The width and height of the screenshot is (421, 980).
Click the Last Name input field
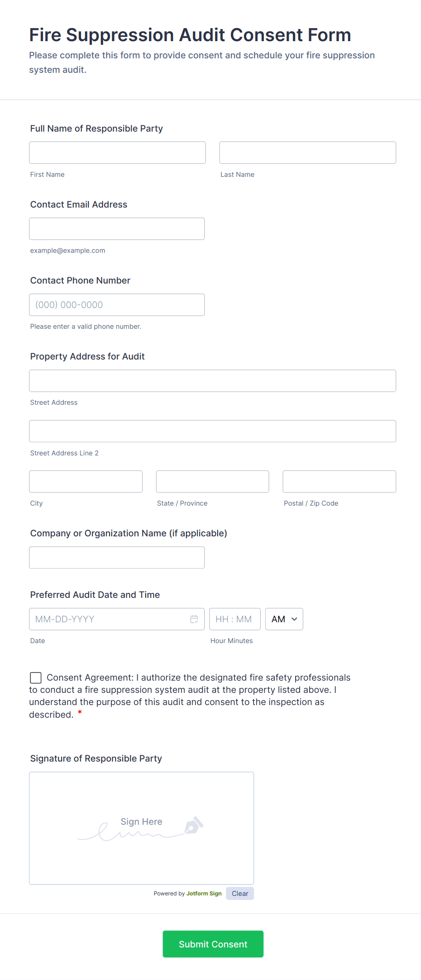coord(307,152)
